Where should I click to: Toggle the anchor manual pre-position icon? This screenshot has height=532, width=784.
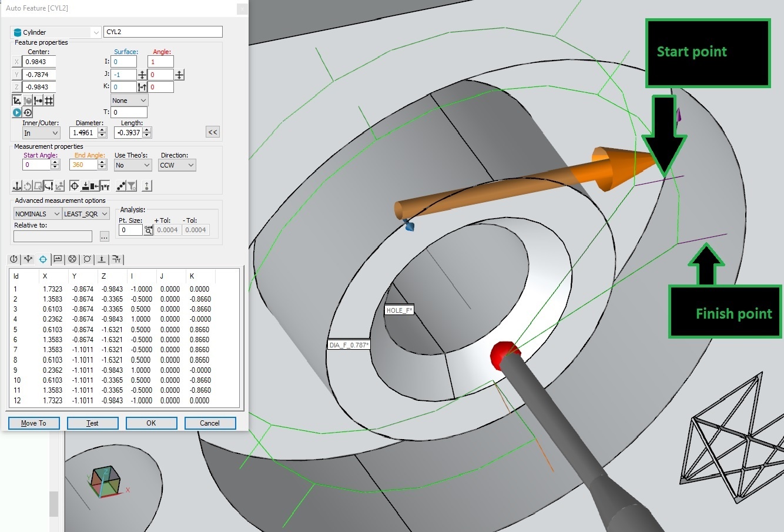point(17,186)
